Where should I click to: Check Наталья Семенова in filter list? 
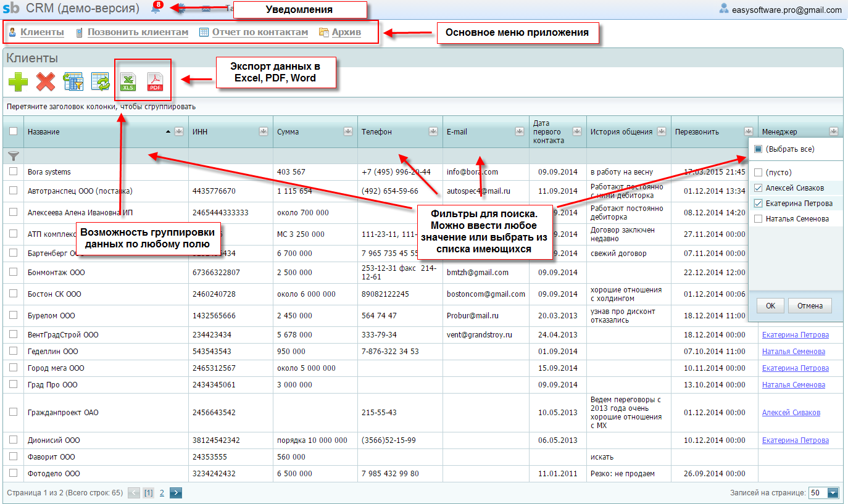coord(759,219)
